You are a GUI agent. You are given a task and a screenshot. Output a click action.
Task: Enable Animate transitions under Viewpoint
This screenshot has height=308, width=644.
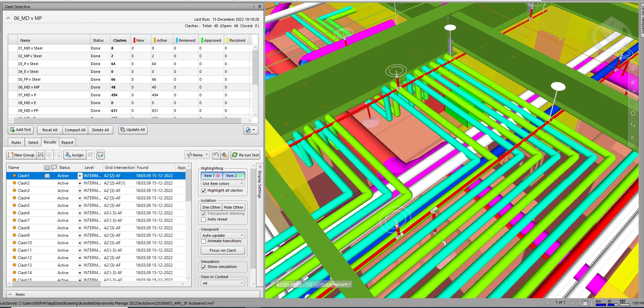coord(203,241)
